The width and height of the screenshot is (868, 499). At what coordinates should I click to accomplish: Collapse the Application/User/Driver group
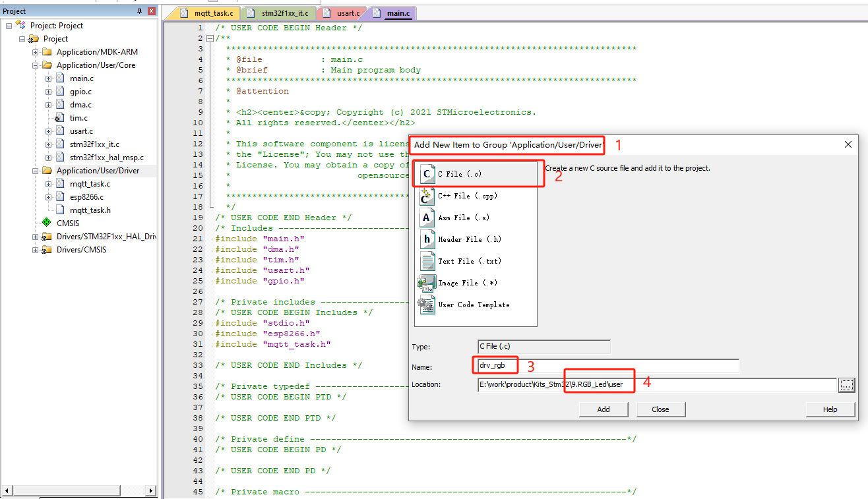click(35, 171)
